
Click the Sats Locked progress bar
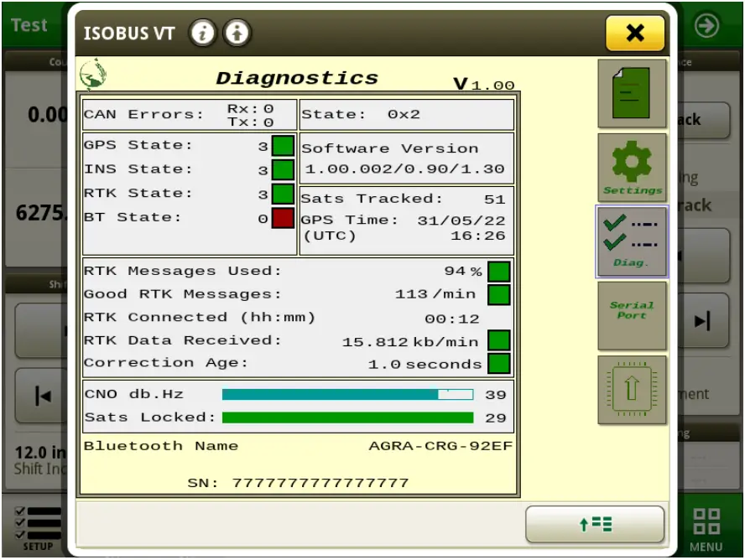click(348, 417)
